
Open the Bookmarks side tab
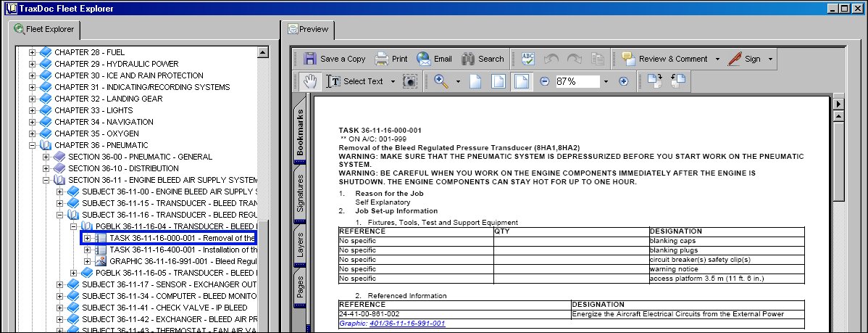point(299,132)
